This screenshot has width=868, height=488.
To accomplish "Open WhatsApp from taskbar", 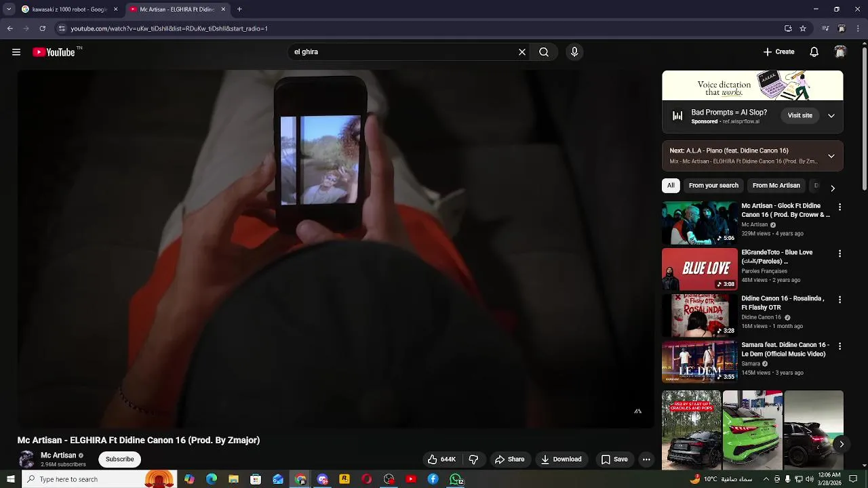I will tap(456, 479).
